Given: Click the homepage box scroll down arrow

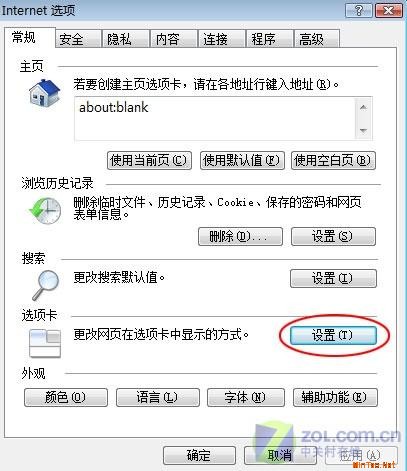Looking at the screenshot, I should tap(363, 130).
